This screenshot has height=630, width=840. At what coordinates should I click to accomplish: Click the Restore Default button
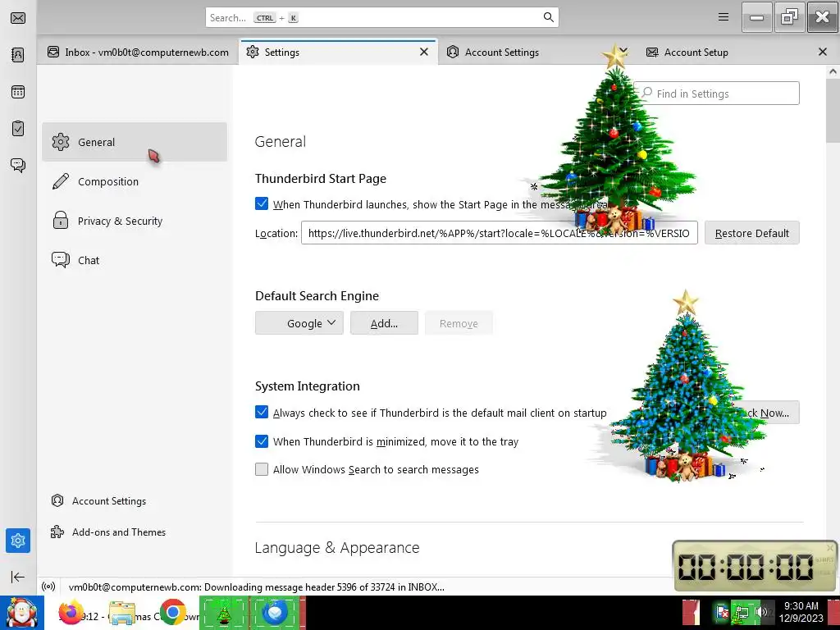click(x=751, y=233)
